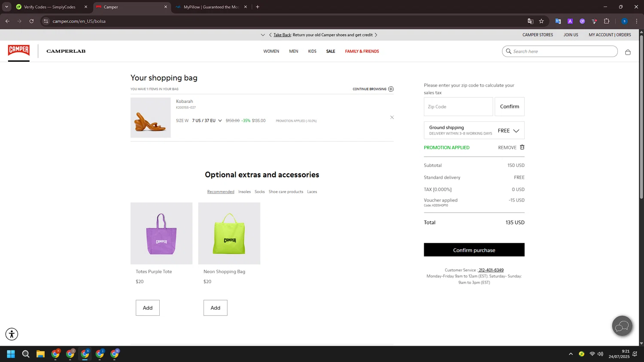Click the address bar URL

point(79,21)
